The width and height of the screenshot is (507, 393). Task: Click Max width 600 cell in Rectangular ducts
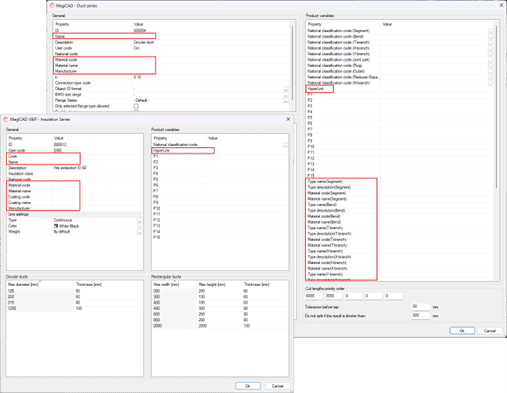174,314
